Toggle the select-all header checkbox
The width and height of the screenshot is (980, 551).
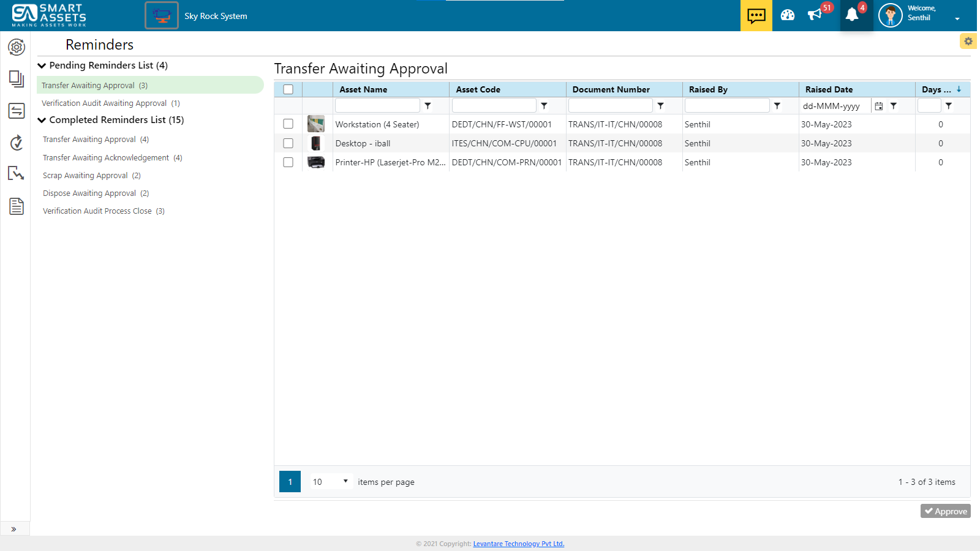point(288,89)
